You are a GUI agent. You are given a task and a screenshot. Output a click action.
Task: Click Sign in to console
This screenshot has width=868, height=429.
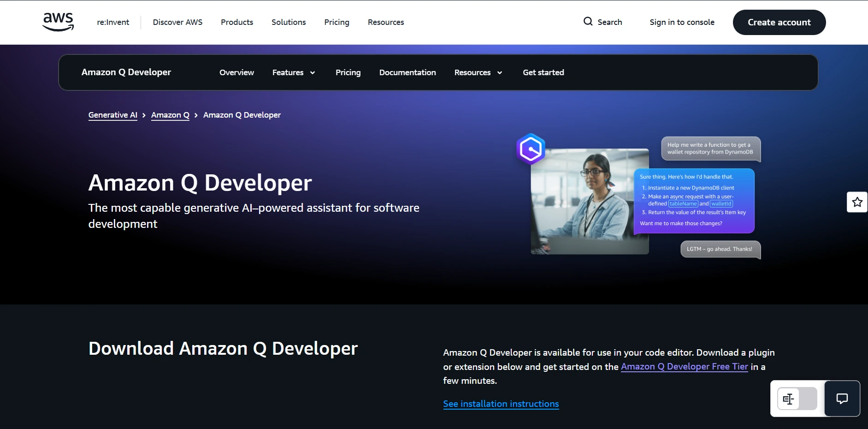pos(682,22)
